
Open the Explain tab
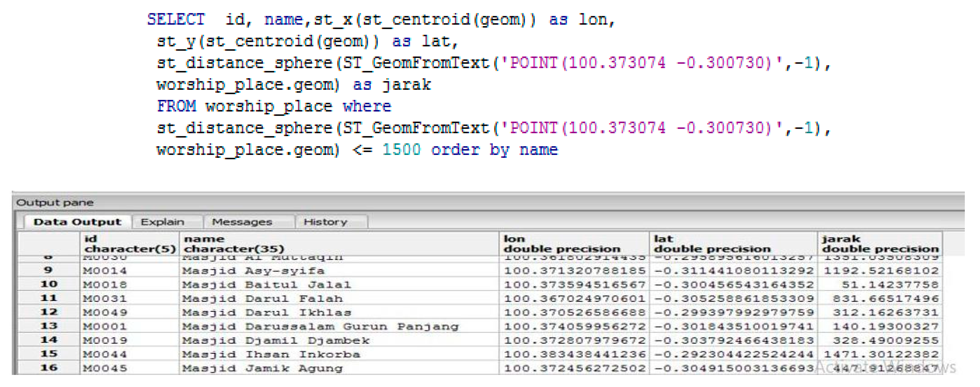tap(162, 222)
